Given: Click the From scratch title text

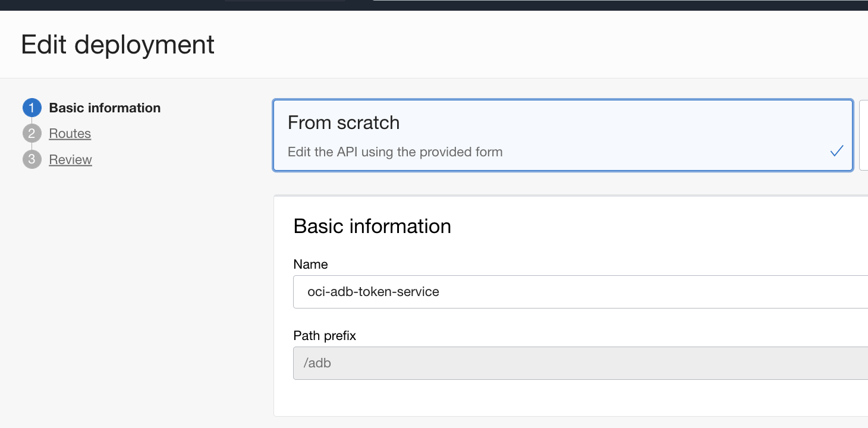Looking at the screenshot, I should pyautogui.click(x=344, y=122).
